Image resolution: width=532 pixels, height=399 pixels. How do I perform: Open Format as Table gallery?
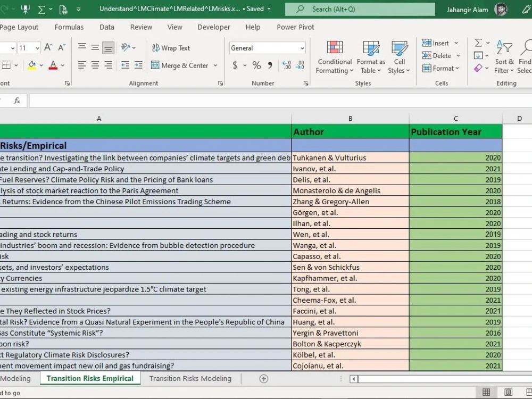[371, 57]
